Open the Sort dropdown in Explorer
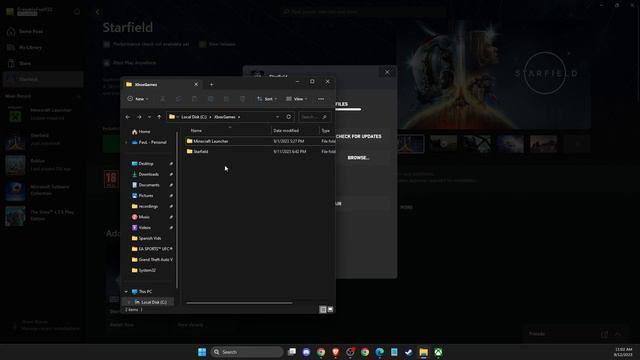 point(267,99)
